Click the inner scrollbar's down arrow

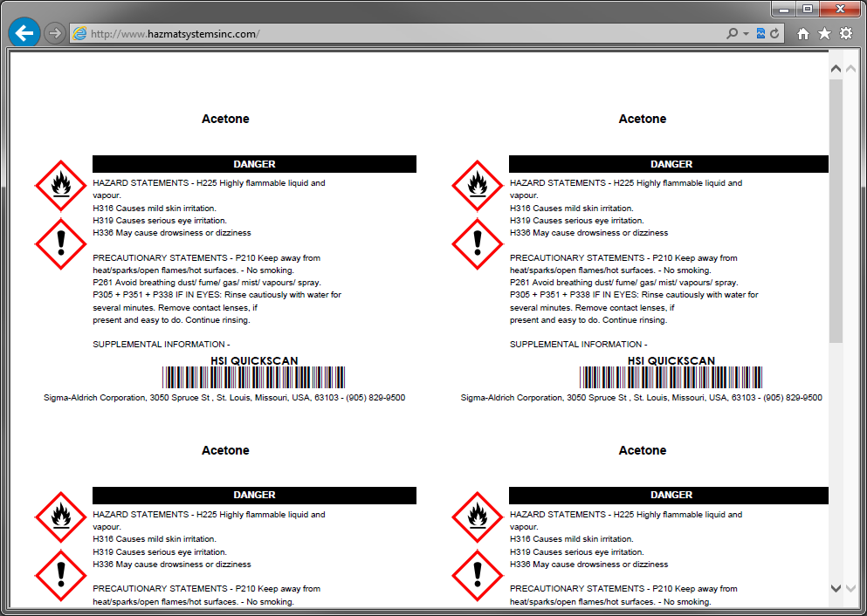click(x=836, y=588)
